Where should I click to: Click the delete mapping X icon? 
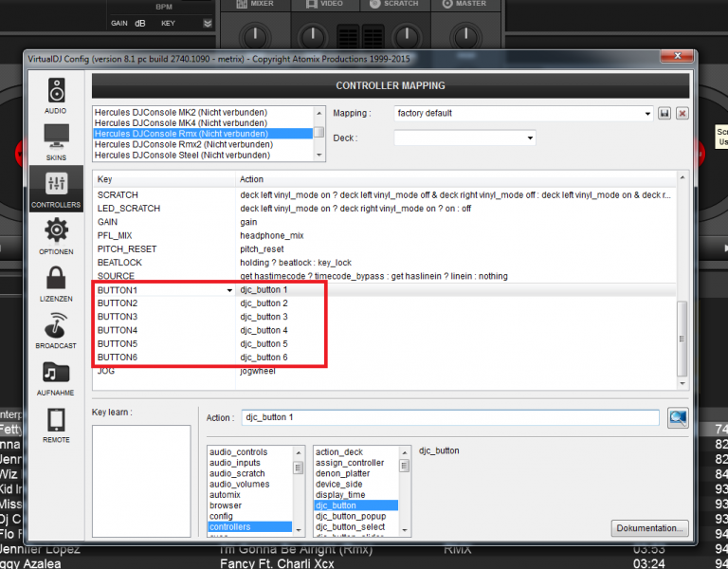coord(682,114)
